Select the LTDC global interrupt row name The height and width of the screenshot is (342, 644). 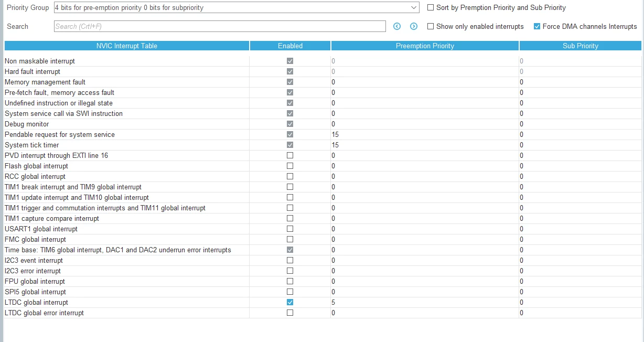tap(36, 302)
